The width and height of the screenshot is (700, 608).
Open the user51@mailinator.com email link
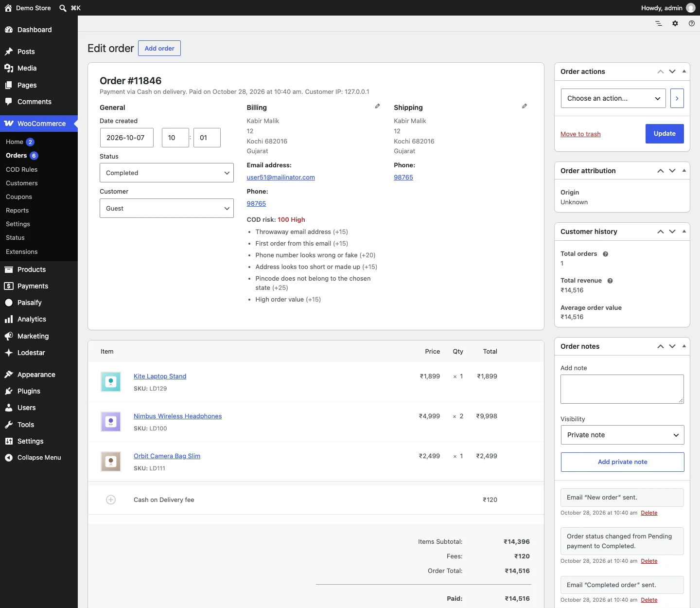[281, 178]
